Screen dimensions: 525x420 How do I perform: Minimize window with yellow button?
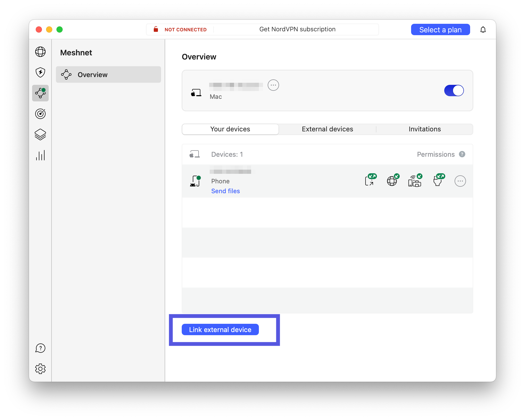tap(49, 29)
